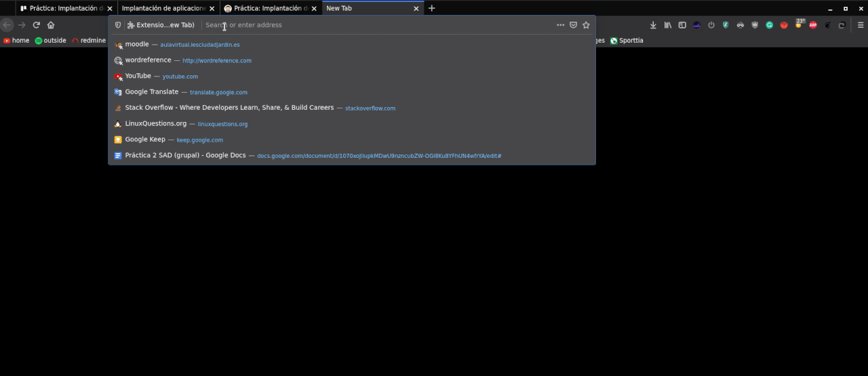Select the Stack Overflow suggestion
Viewport: 868px width, 376px height.
click(352, 108)
